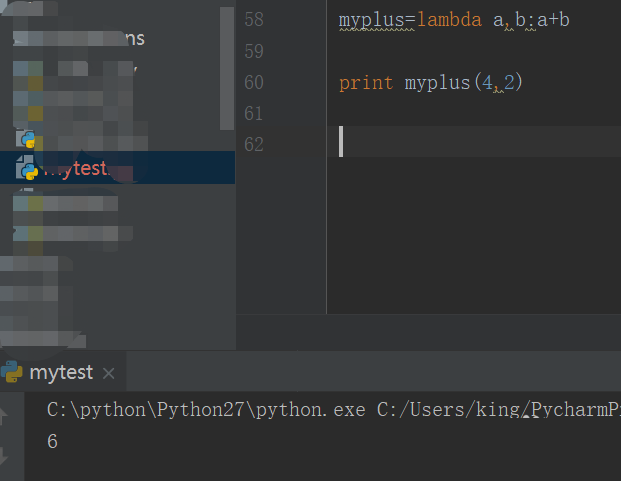Select the mytest file in the project tree

[76, 168]
